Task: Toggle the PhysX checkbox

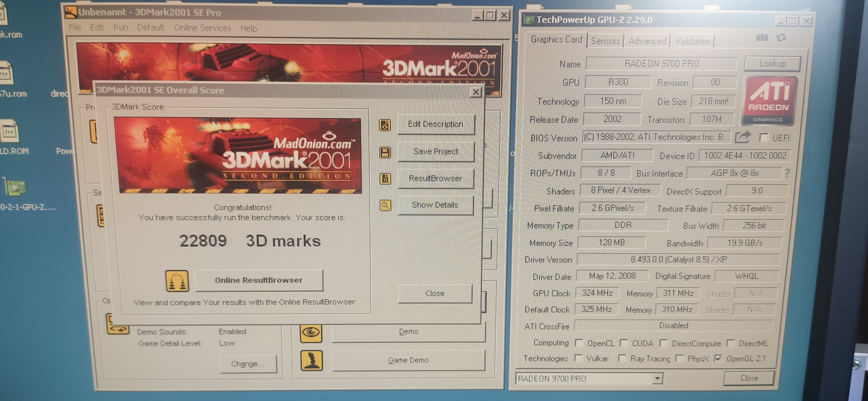Action: tap(680, 358)
